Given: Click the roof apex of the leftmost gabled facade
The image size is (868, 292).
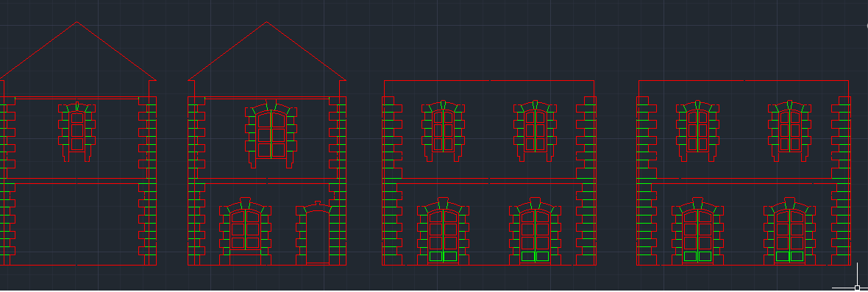Looking at the screenshot, I should tap(77, 22).
